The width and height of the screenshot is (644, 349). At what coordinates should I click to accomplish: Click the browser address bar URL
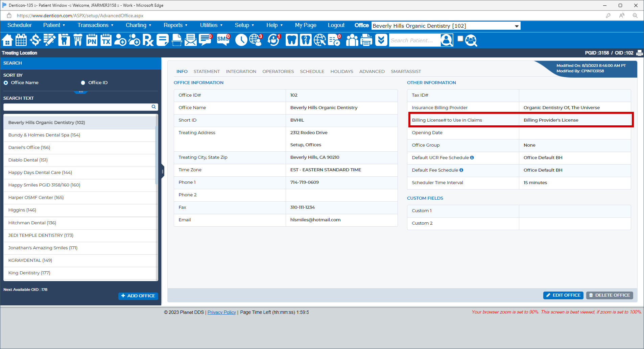[80, 16]
